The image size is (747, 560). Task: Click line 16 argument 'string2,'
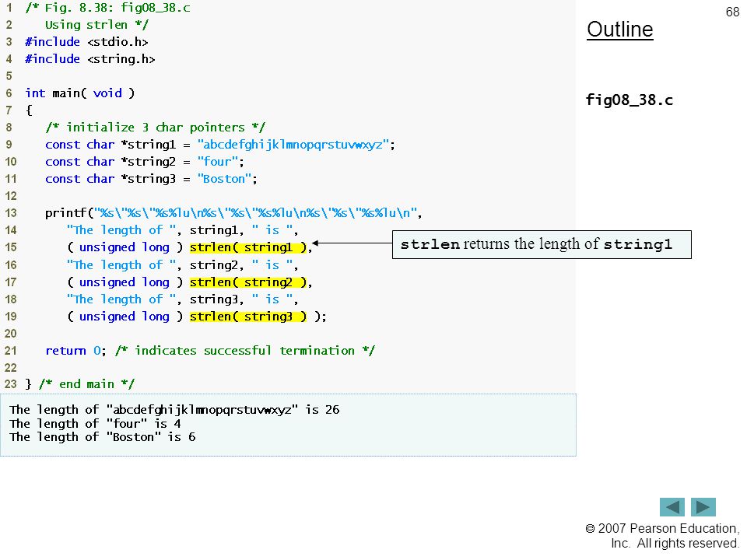[x=217, y=264]
